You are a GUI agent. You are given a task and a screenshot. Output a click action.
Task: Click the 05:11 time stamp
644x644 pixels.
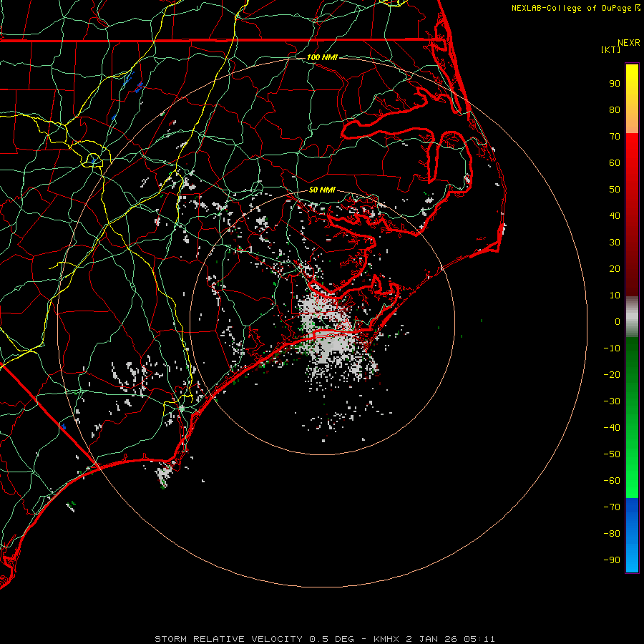479,639
